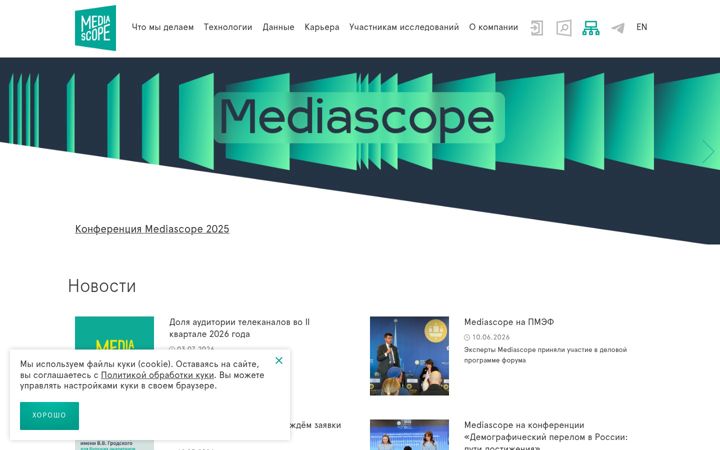Open the site search icon
Image resolution: width=720 pixels, height=450 pixels.
coord(564,28)
